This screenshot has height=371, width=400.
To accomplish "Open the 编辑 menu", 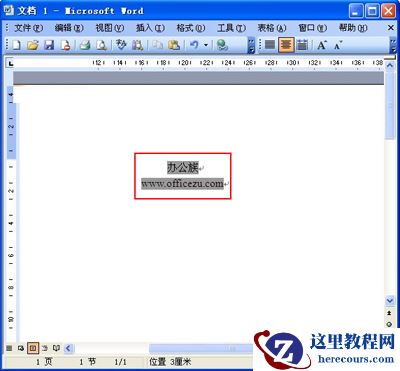I will (69, 28).
